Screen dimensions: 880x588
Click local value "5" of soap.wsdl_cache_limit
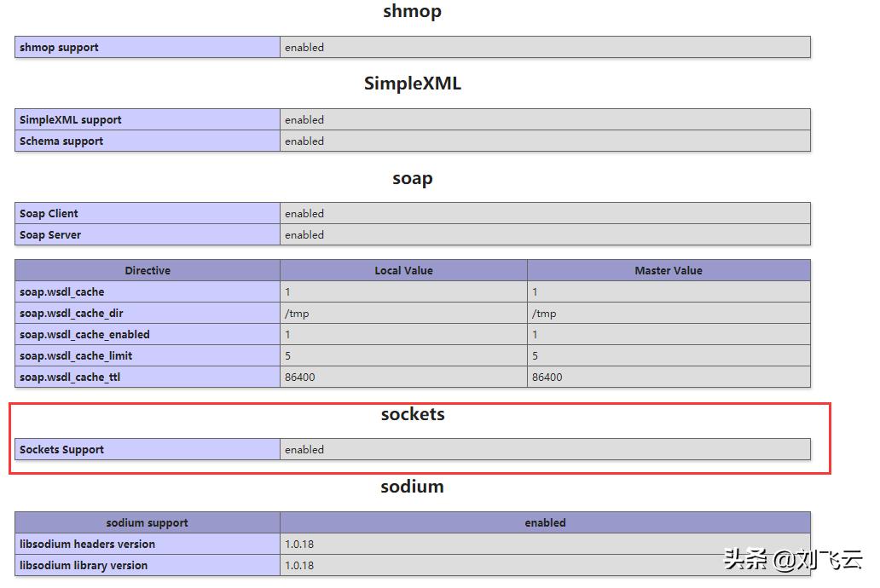pyautogui.click(x=287, y=355)
